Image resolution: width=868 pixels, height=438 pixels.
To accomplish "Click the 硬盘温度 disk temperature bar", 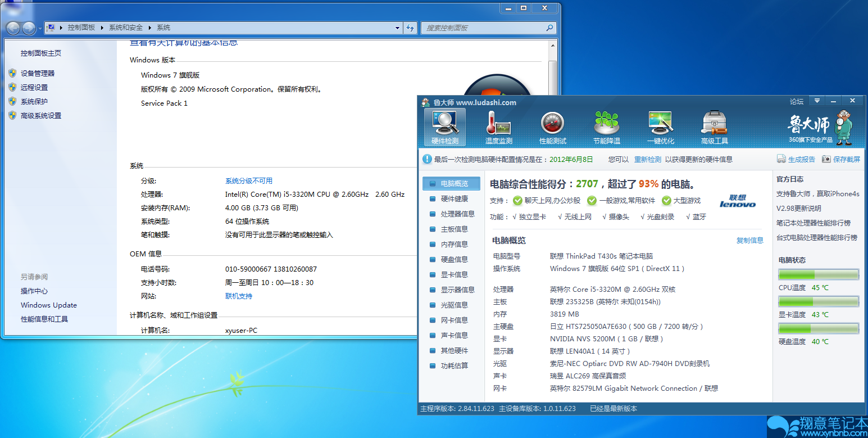I will pyautogui.click(x=819, y=328).
